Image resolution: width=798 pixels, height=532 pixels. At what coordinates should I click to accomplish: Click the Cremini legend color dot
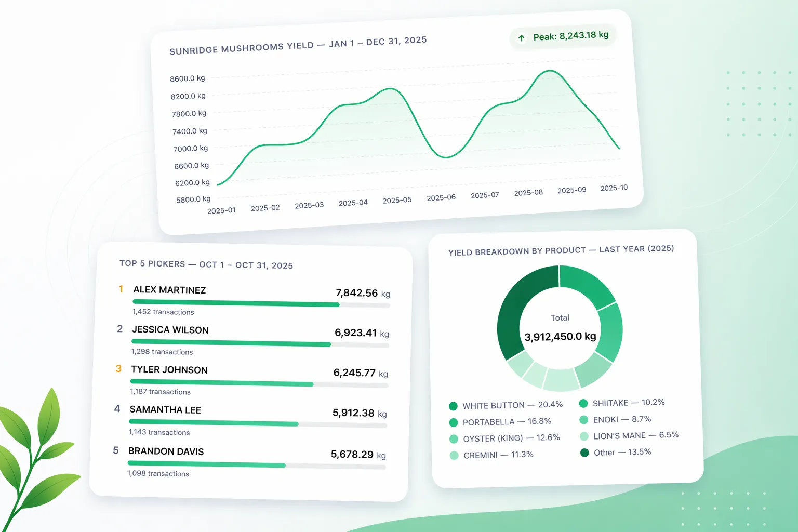tap(454, 456)
